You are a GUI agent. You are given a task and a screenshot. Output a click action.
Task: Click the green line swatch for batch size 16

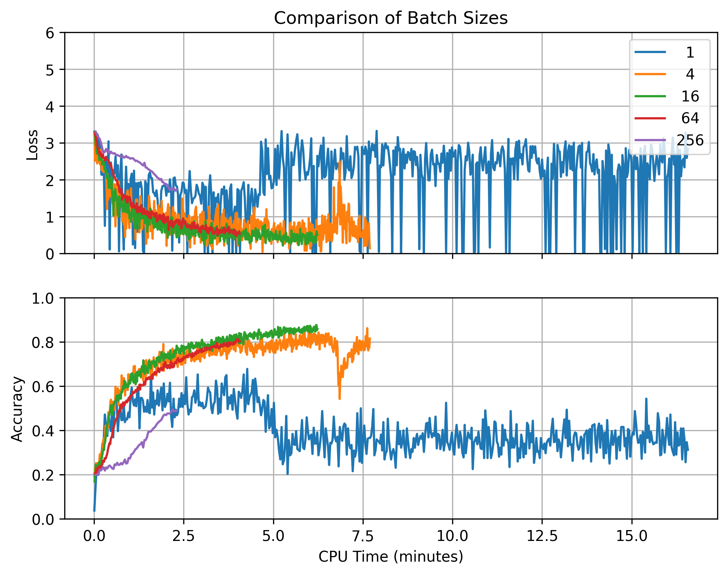[650, 96]
